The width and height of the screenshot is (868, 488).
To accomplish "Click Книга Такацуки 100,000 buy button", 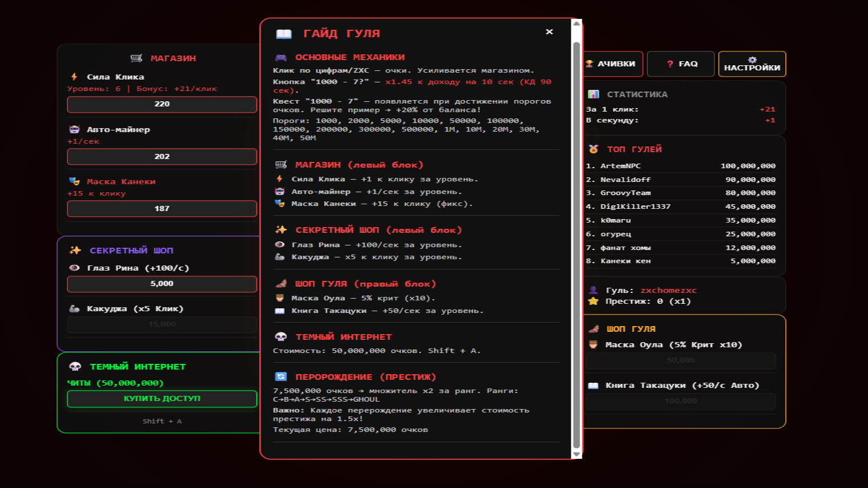I will click(681, 401).
